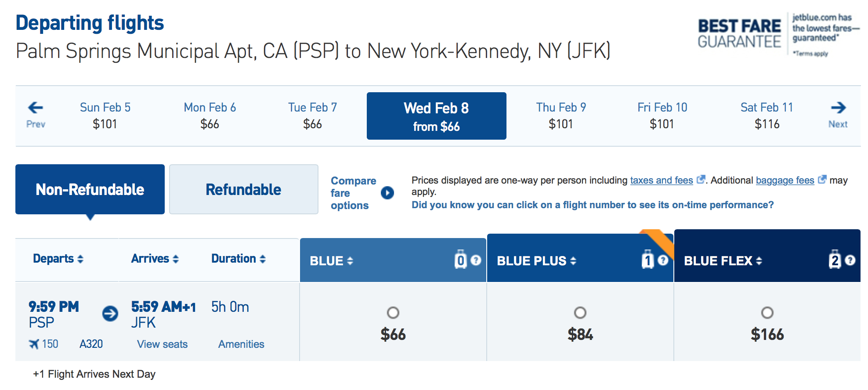This screenshot has height=390, width=868.
Task: Select the $66 Blue fare radio button
Action: [393, 313]
